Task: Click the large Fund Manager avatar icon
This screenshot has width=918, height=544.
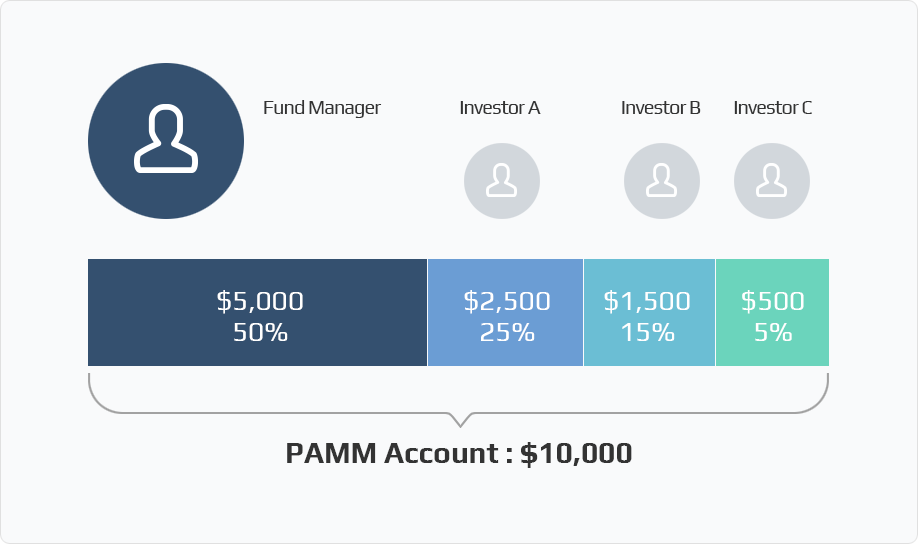Action: pyautogui.click(x=166, y=141)
